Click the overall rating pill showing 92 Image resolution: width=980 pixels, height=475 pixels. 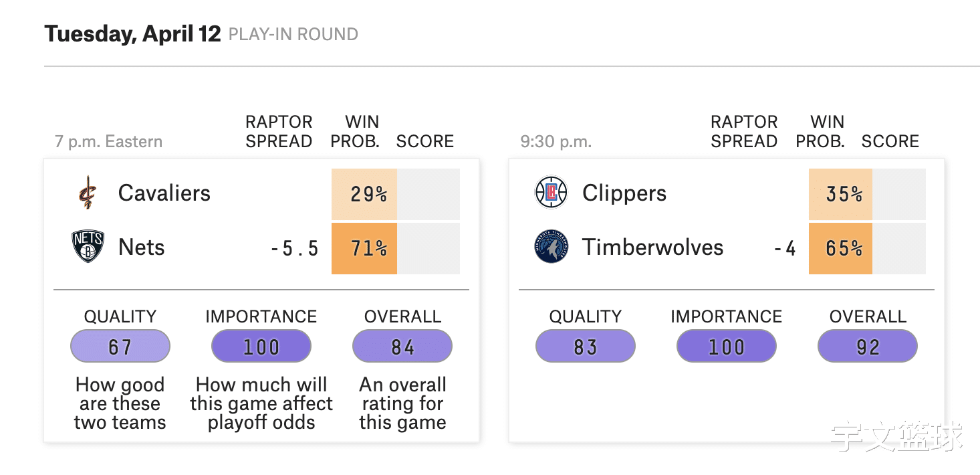tap(868, 347)
